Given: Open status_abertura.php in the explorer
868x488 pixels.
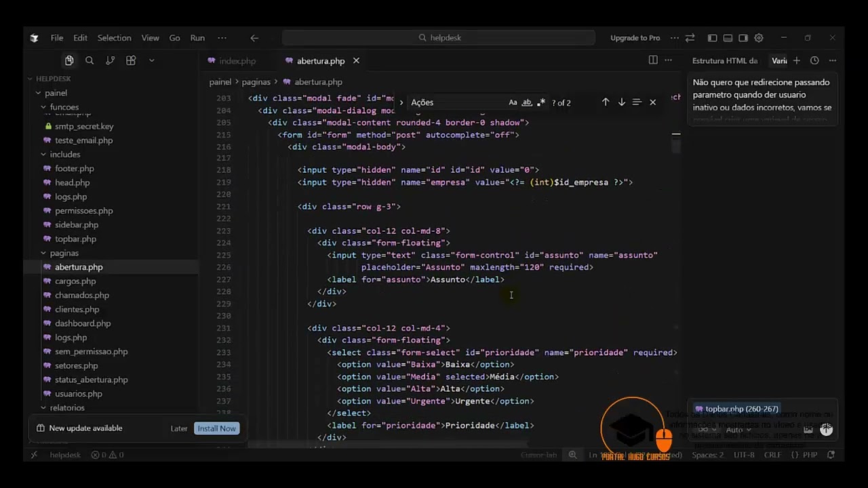Looking at the screenshot, I should tap(91, 380).
